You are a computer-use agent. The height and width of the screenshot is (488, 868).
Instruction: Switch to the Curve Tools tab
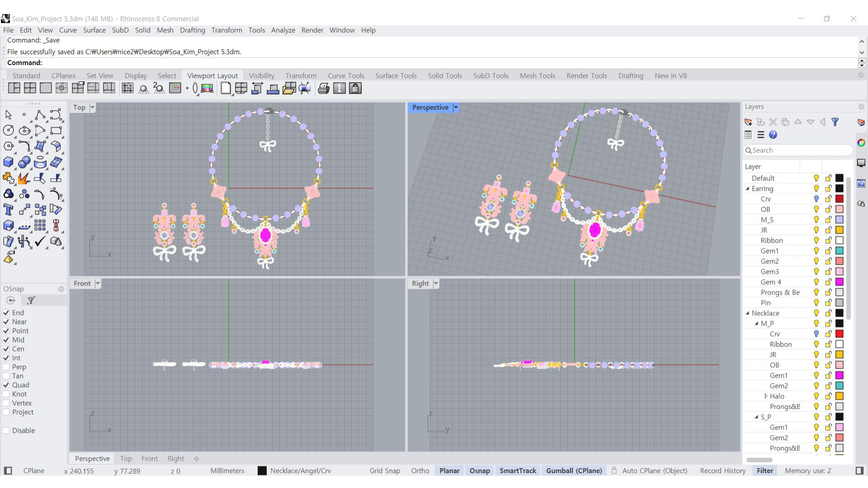click(x=345, y=76)
